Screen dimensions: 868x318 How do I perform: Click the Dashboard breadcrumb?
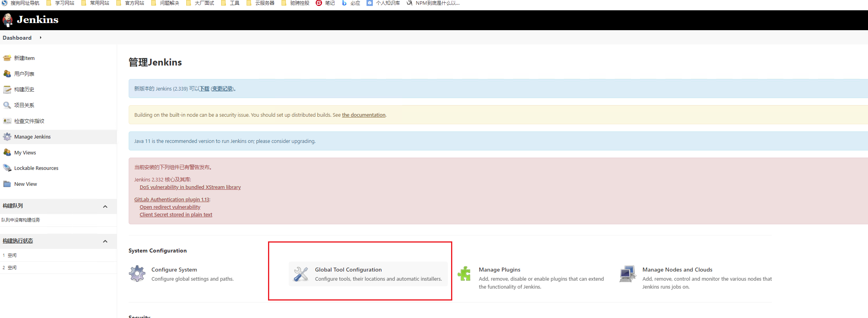click(17, 38)
